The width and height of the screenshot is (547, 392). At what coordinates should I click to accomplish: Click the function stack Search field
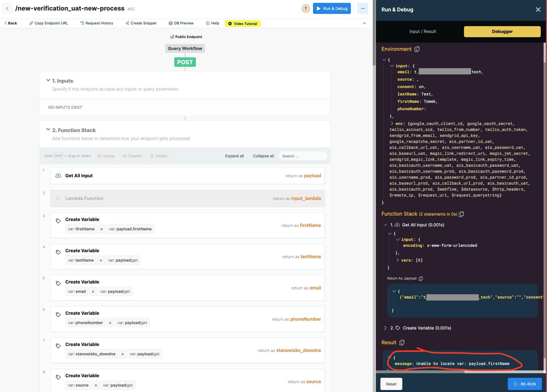click(x=302, y=156)
